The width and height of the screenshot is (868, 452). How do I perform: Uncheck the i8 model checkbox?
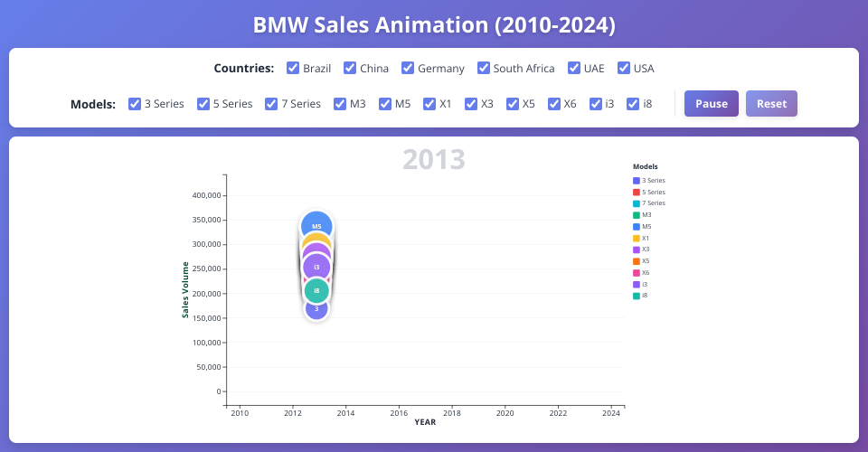click(633, 104)
